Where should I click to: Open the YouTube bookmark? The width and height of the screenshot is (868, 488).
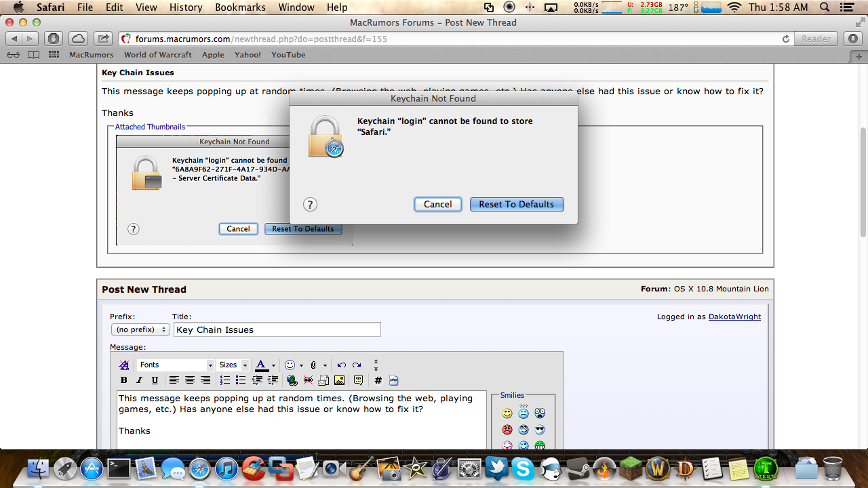coord(288,55)
